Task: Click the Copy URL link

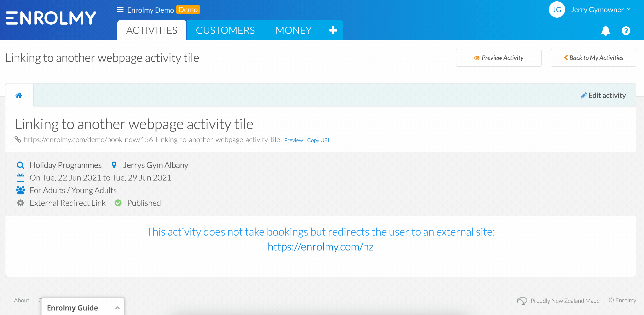Action: 318,140
